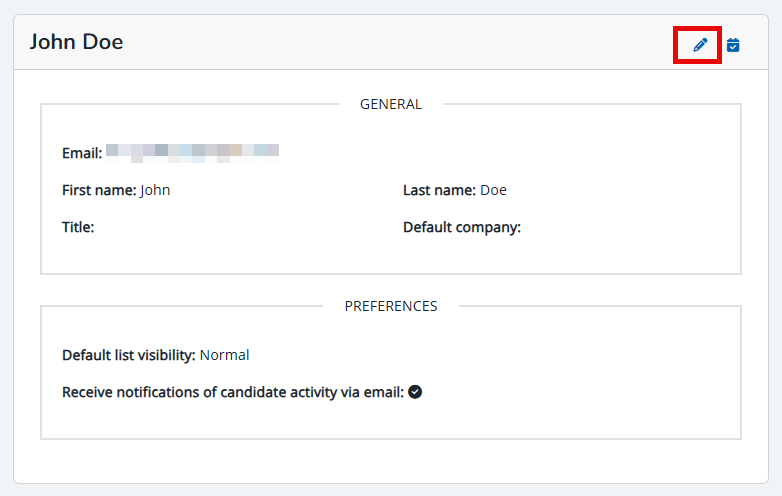Click the Title field label
The height and width of the screenshot is (496, 782).
click(78, 227)
